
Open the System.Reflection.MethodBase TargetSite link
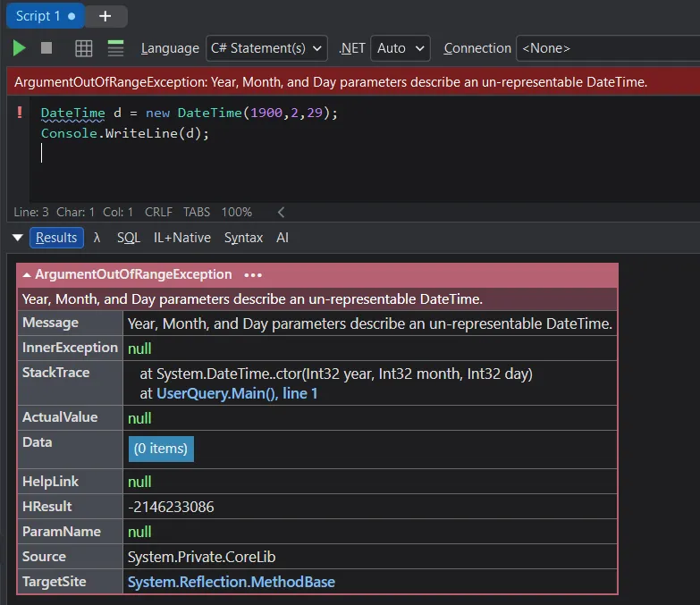[232, 582]
